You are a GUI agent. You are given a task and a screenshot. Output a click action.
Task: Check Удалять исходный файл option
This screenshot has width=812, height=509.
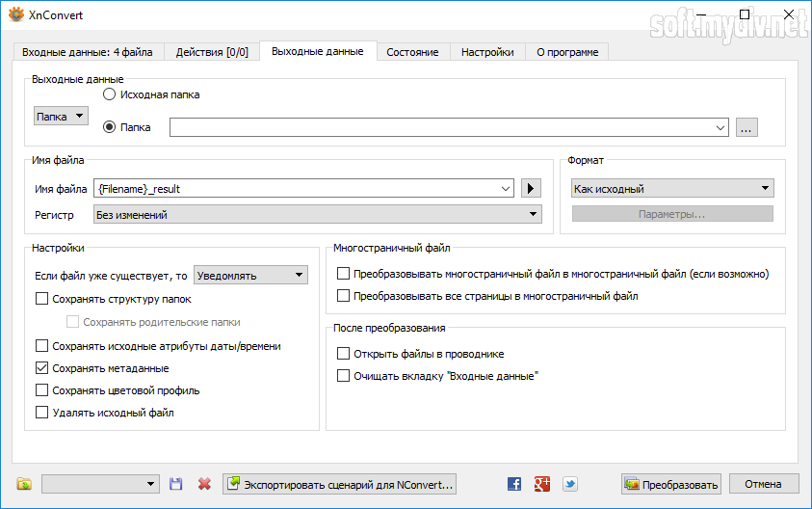click(42, 413)
